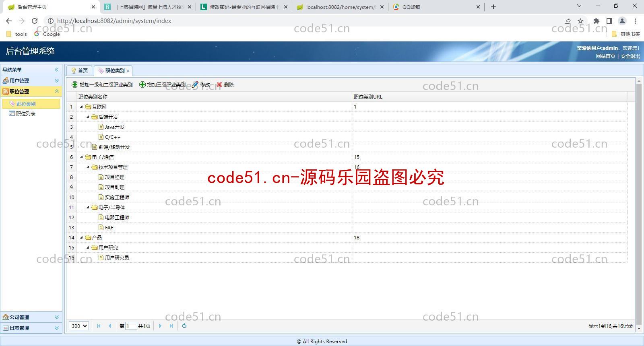Collapse the 产品 tree node
644x346 pixels.
pyautogui.click(x=81, y=237)
